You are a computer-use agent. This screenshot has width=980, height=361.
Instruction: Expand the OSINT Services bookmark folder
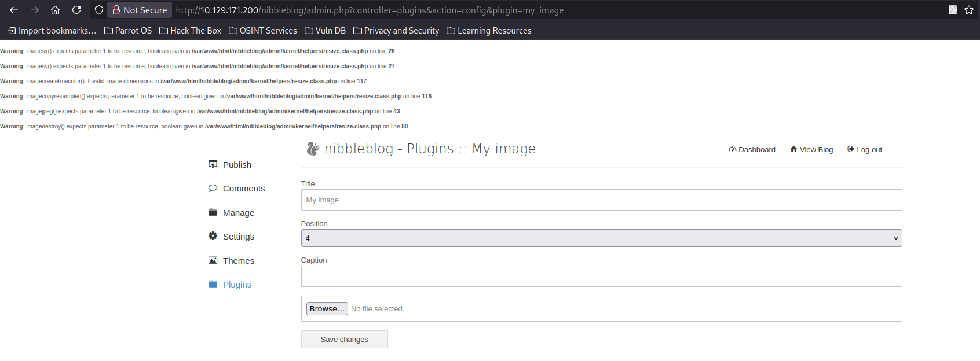coord(262,31)
